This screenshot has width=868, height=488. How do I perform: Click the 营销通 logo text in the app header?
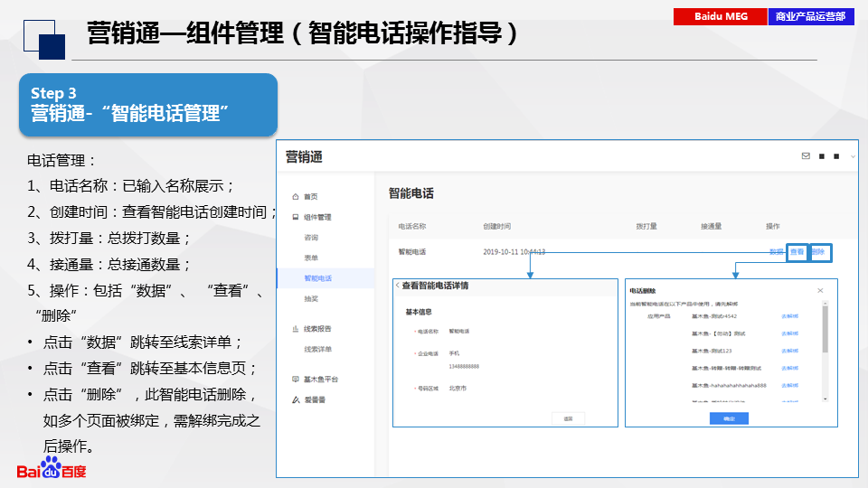coord(304,157)
